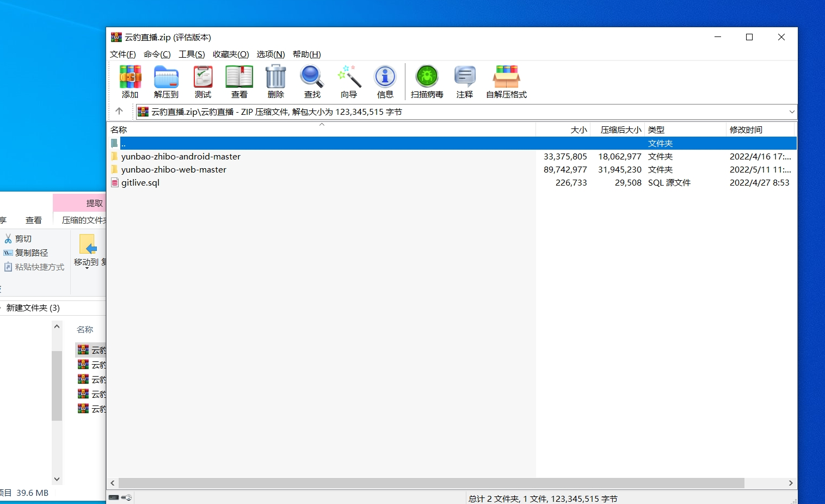The width and height of the screenshot is (825, 504).
Task: Click the Delete (删除) trash icon
Action: click(x=276, y=77)
